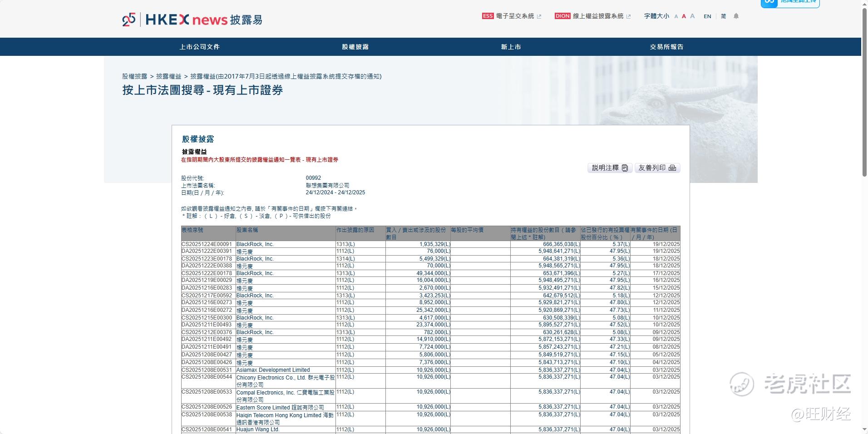The image size is (868, 434).
Task: Open form DA20251222E00391
Action: 207,251
